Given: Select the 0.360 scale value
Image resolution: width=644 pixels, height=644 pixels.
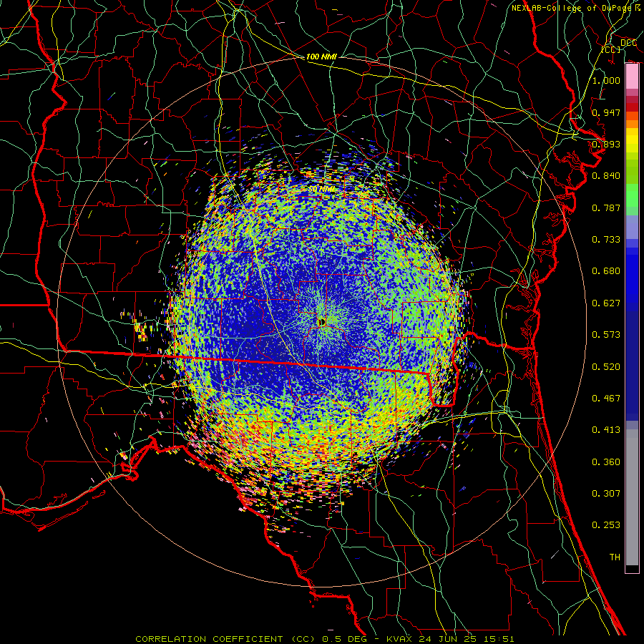Looking at the screenshot, I should (606, 462).
